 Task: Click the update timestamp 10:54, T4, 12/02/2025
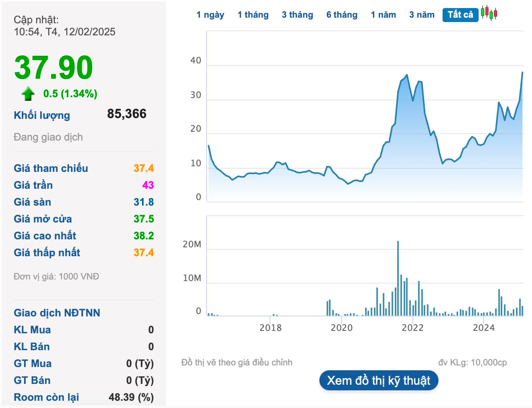tap(65, 32)
